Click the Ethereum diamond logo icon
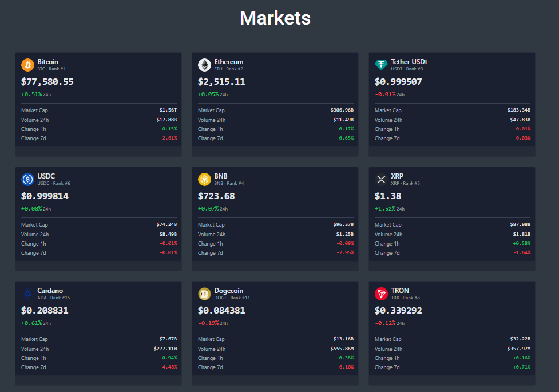Viewport: 559px width, 392px height. click(204, 65)
